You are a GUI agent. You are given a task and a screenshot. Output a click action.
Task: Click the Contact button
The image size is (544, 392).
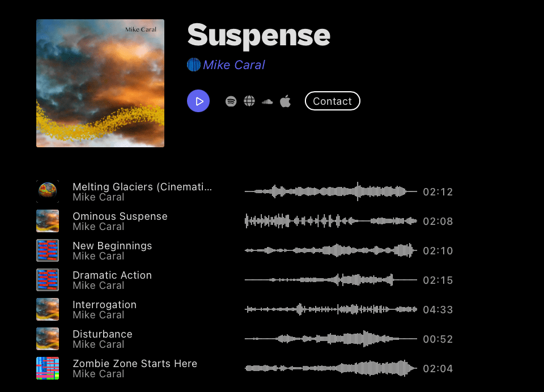[333, 101]
